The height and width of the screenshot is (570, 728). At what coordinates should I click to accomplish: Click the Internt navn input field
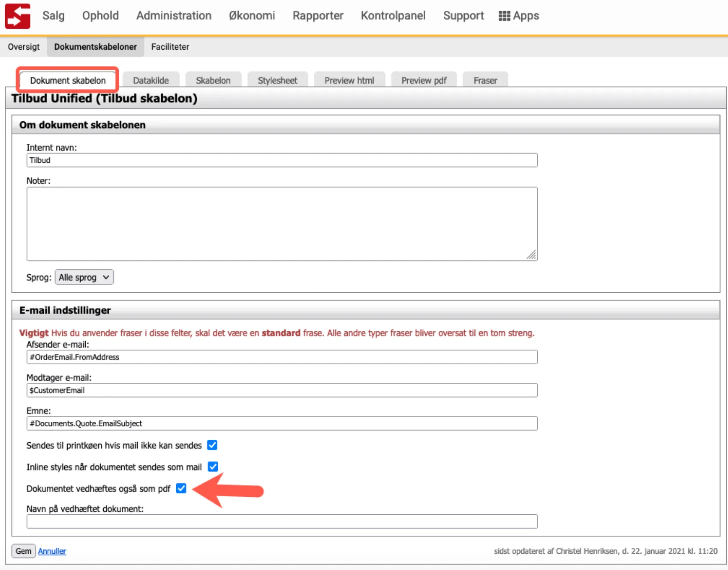[x=282, y=160]
